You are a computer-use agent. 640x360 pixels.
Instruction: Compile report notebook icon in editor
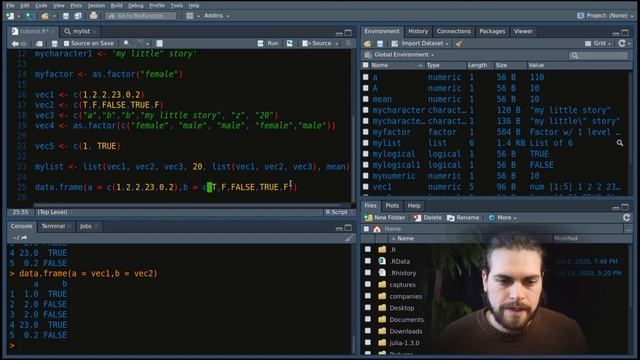click(160, 43)
